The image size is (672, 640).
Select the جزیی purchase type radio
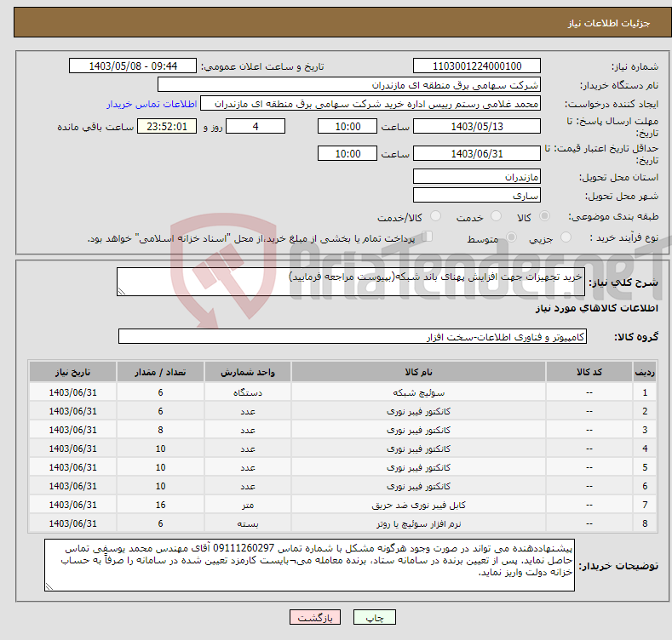[x=566, y=237]
